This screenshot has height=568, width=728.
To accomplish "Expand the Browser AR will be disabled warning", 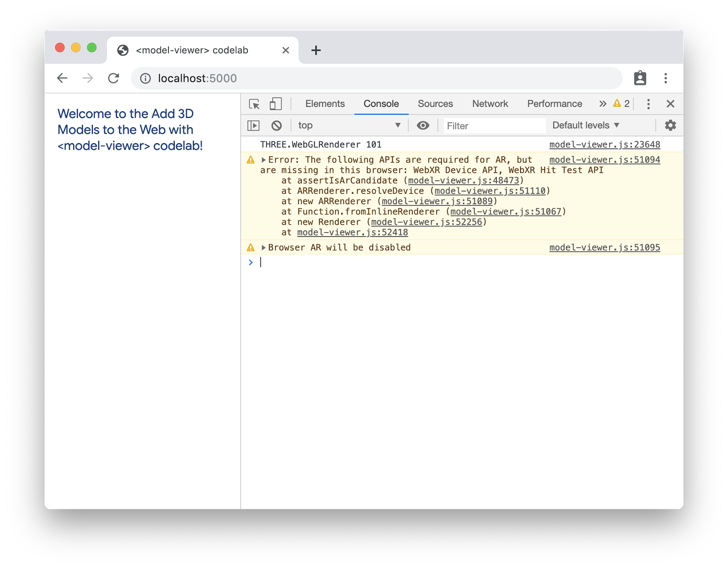I will click(x=263, y=248).
